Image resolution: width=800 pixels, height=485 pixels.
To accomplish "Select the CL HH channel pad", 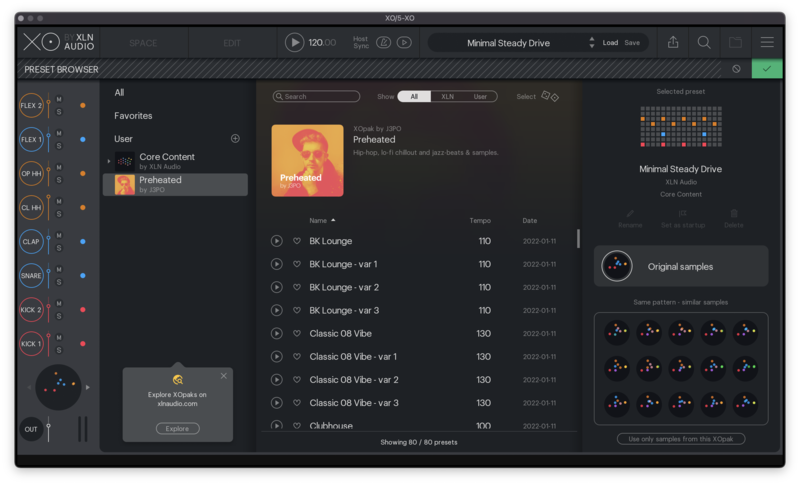I will pos(31,208).
